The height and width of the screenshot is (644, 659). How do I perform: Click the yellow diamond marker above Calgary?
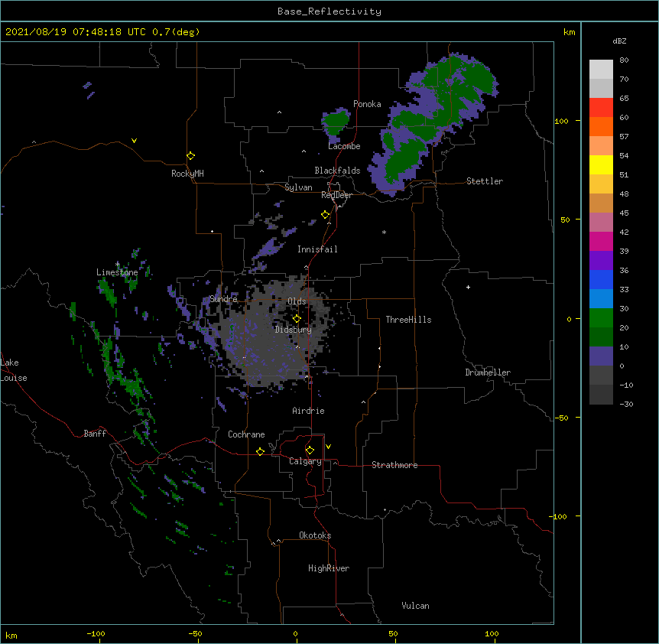(x=310, y=450)
